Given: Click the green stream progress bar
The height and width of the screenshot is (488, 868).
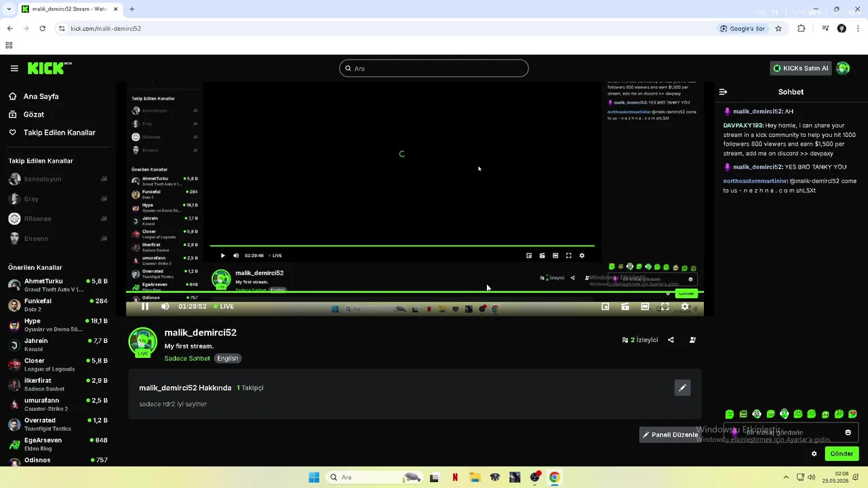Looking at the screenshot, I should coord(415,292).
